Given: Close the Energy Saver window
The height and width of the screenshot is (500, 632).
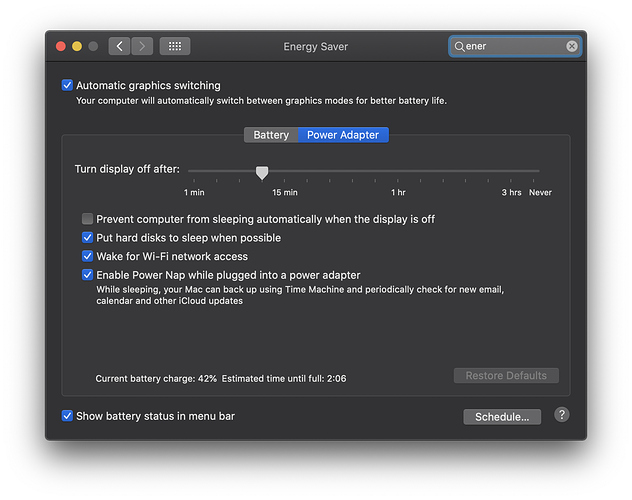Looking at the screenshot, I should 60,46.
